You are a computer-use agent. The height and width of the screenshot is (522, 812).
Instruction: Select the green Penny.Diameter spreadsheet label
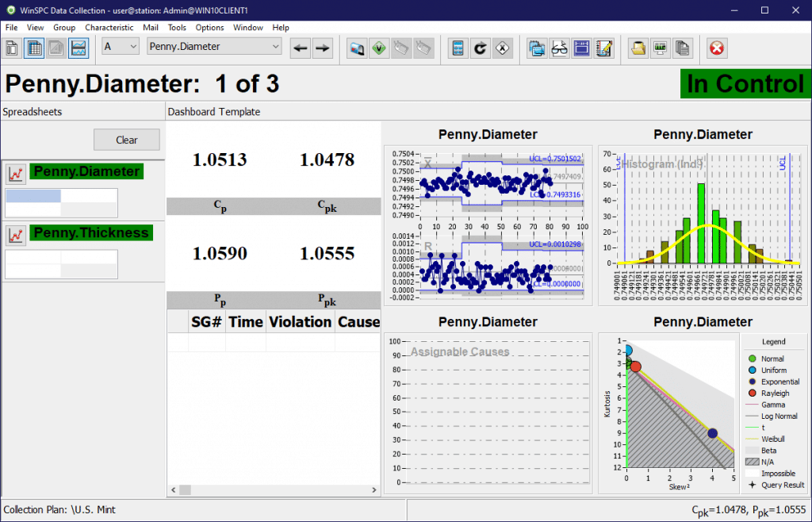[x=86, y=171]
